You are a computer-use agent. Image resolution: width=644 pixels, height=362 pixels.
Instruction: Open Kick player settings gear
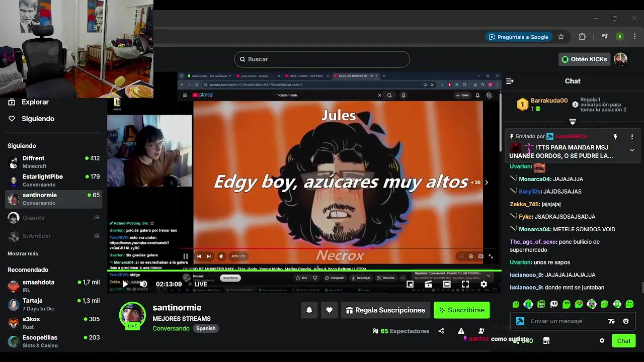[x=484, y=284]
